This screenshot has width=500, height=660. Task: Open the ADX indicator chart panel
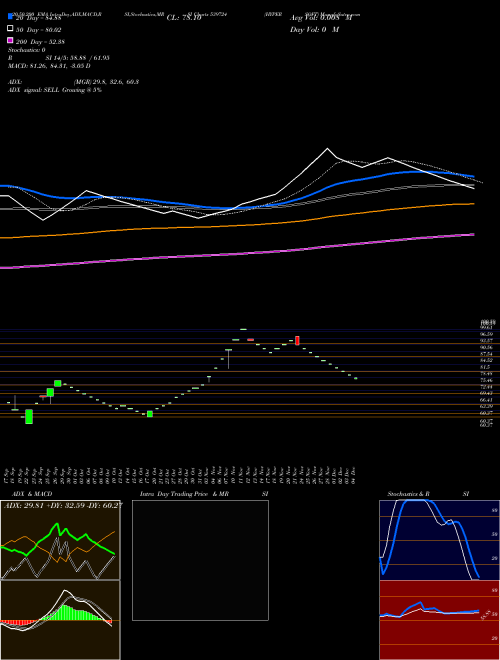pyautogui.click(x=60, y=540)
